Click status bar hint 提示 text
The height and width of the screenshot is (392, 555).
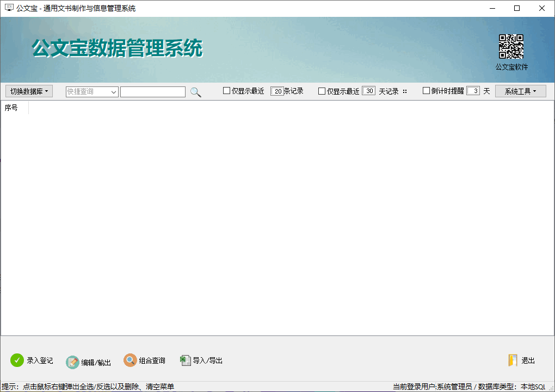88,387
